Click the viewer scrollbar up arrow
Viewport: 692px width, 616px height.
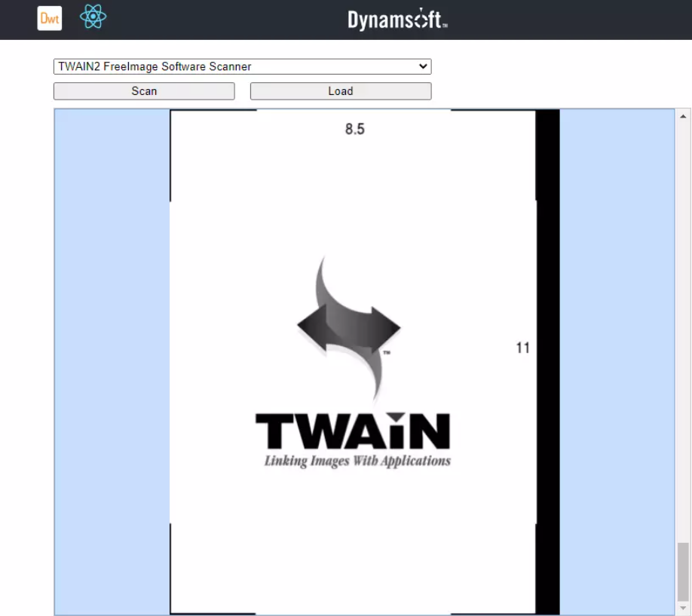point(683,117)
